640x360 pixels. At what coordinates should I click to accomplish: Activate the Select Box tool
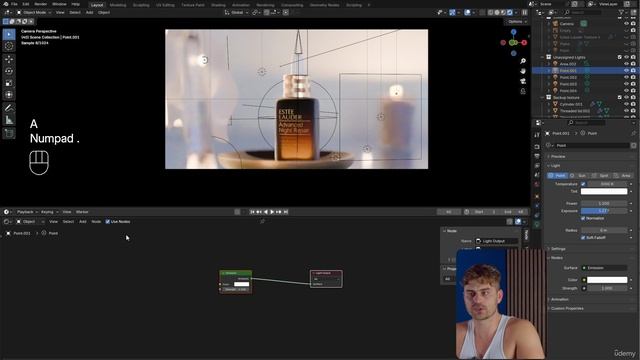coord(9,34)
